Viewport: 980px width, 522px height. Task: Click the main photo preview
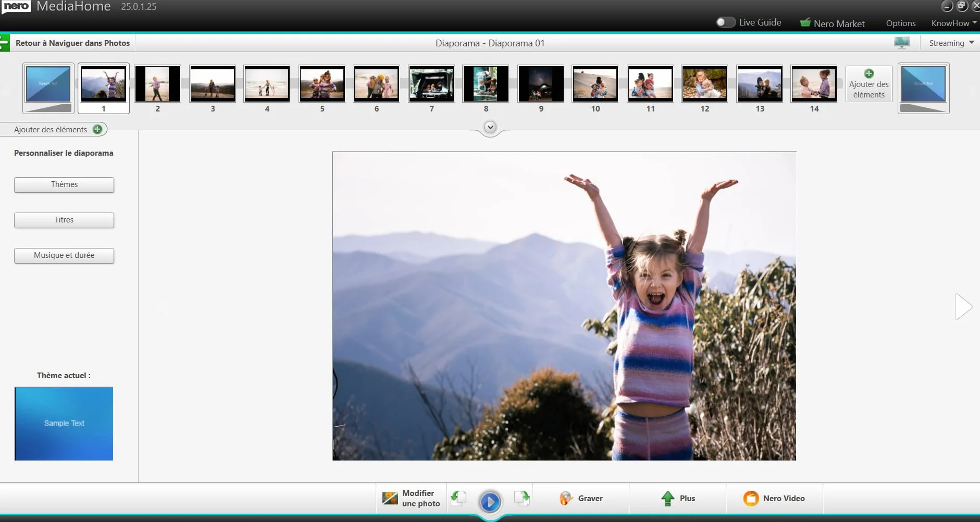[564, 306]
